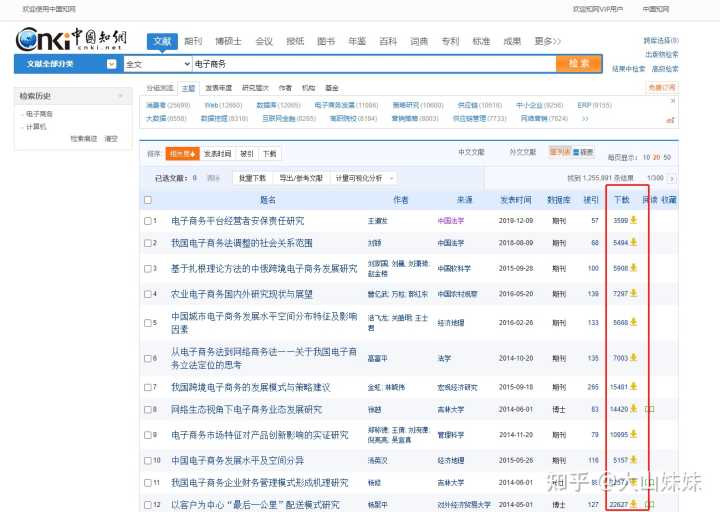The width and height of the screenshot is (720, 512).
Task: Expand the 计量可视化分析 dropdown
Action: [x=391, y=178]
